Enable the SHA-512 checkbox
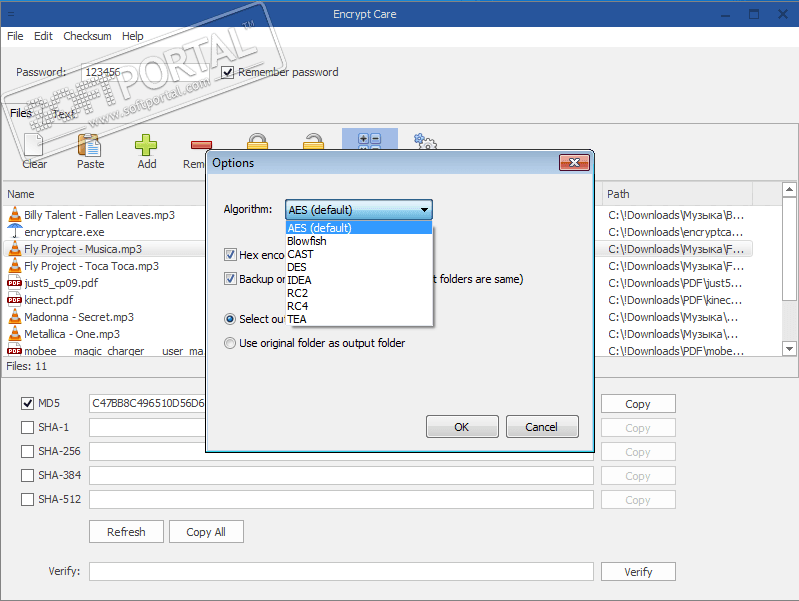The image size is (799, 601). (x=28, y=499)
